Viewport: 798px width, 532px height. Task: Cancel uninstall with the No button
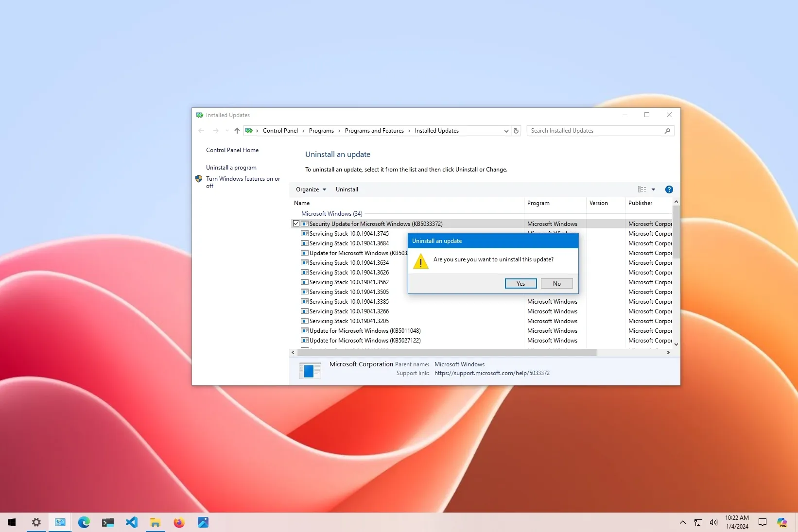tap(556, 284)
